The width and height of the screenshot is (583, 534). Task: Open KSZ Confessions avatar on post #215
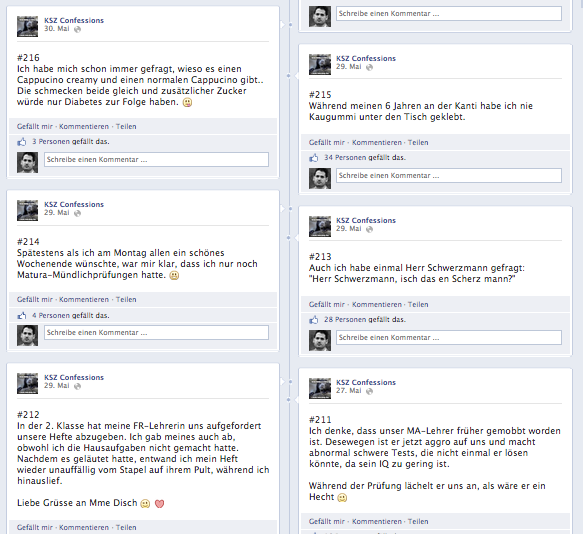[x=320, y=64]
